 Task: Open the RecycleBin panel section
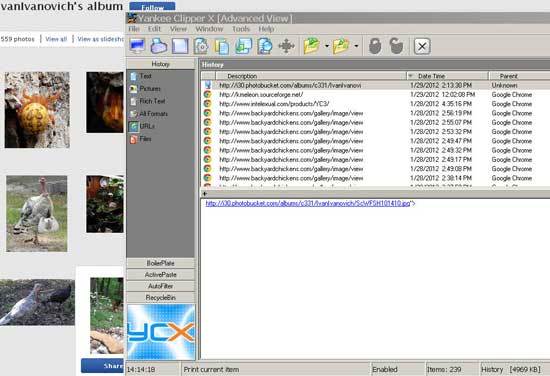coord(160,297)
